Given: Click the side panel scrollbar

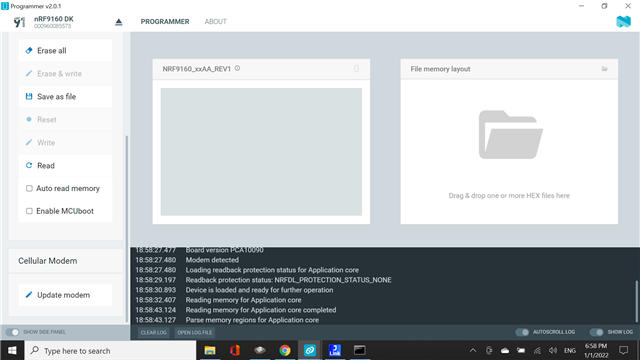Looking at the screenshot, I should 127,229.
